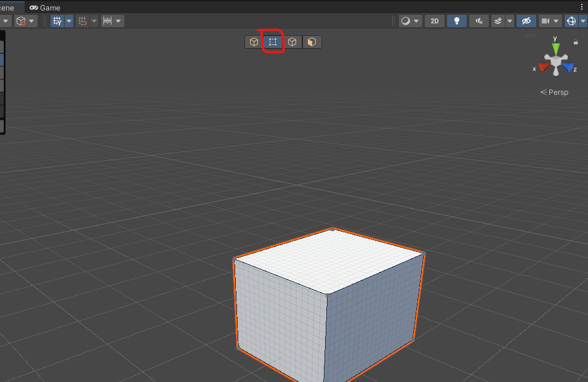Click the red X axis gizmo cone
The image size is (588, 382).
click(544, 67)
